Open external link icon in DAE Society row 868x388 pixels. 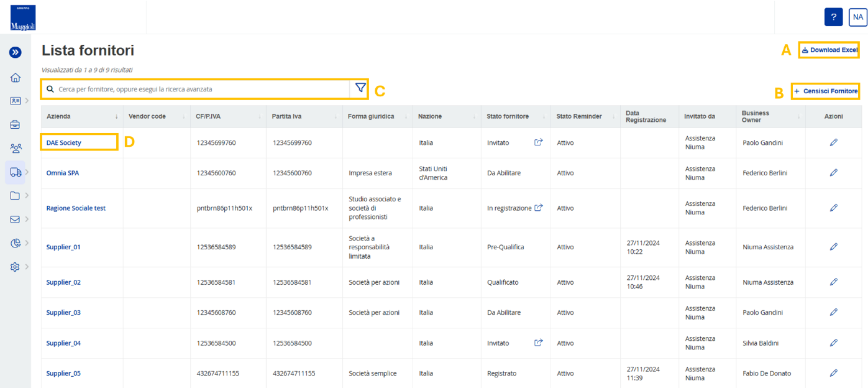(539, 142)
